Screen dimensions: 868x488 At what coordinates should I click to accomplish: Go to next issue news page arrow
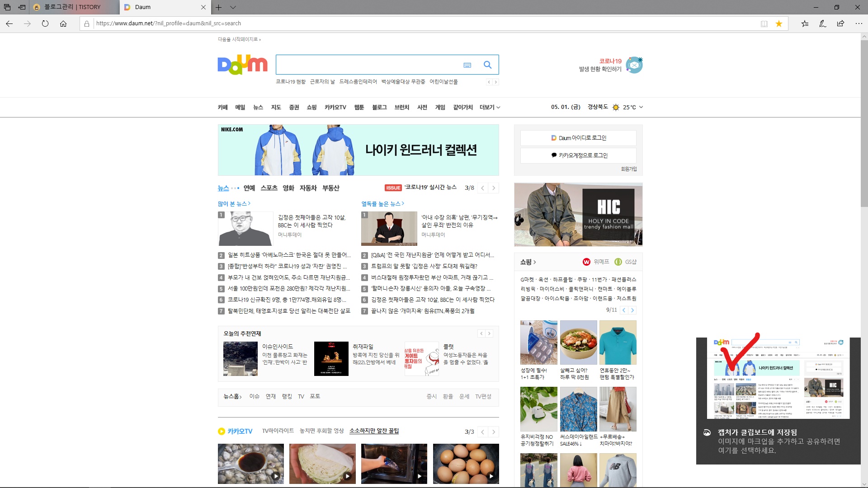[494, 188]
